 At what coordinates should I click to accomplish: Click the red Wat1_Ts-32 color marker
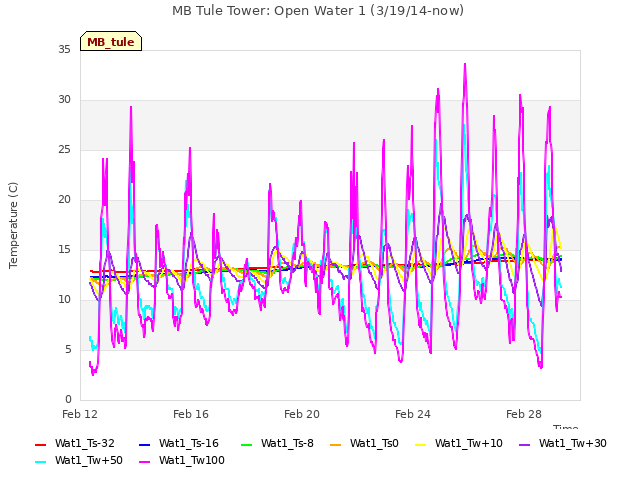pos(40,444)
